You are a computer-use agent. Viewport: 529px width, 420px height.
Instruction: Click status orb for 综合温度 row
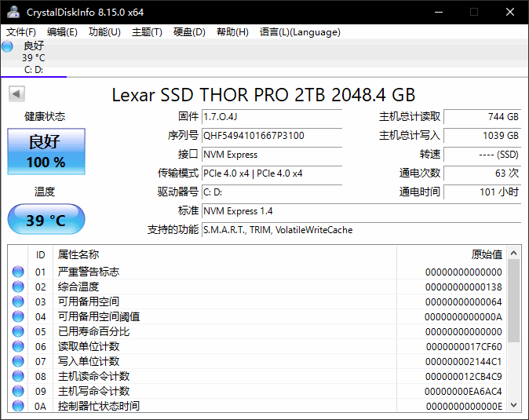18,287
